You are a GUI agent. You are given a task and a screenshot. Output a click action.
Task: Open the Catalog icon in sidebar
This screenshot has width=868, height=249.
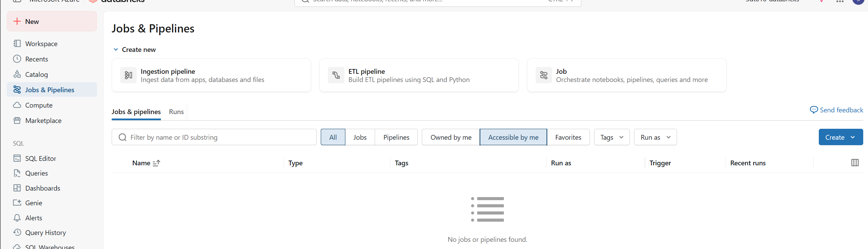click(17, 74)
